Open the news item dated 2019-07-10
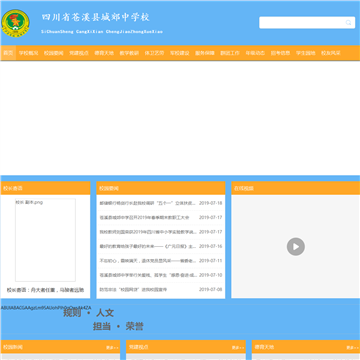360x360 pixels. [148, 275]
